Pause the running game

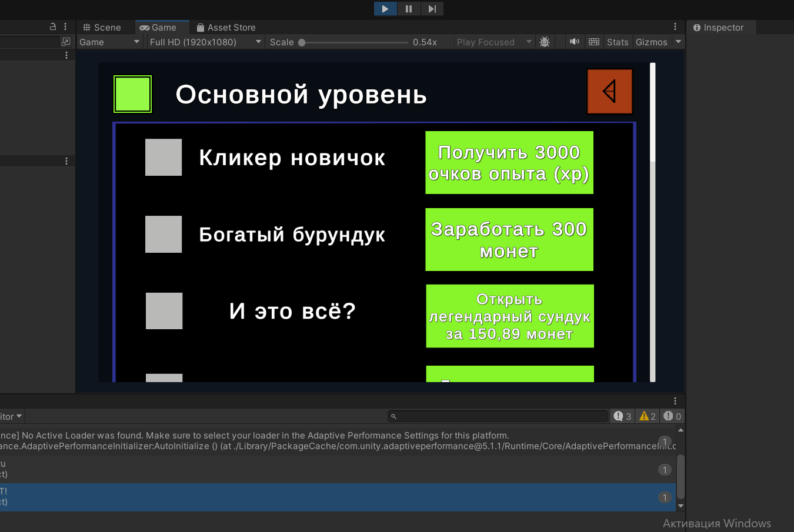click(409, 8)
